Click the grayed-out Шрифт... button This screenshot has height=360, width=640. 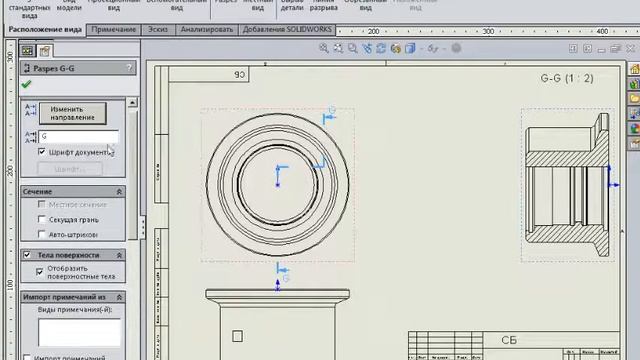(70, 169)
